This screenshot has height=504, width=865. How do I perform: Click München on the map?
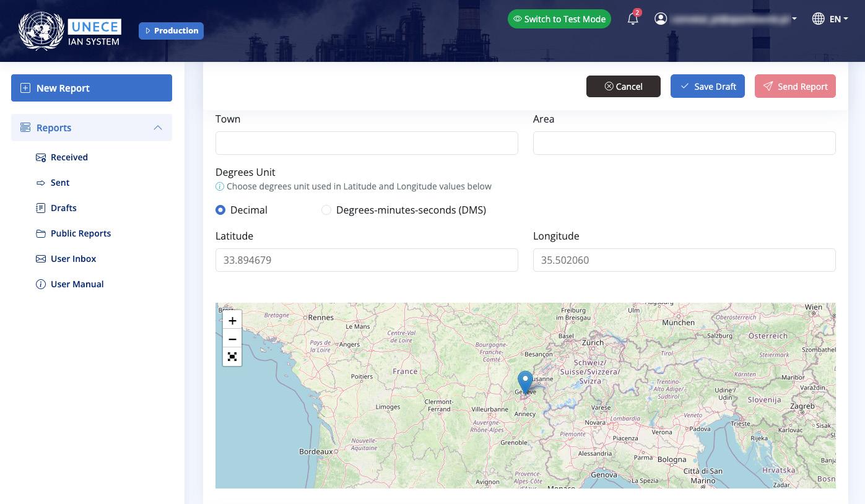(x=678, y=323)
